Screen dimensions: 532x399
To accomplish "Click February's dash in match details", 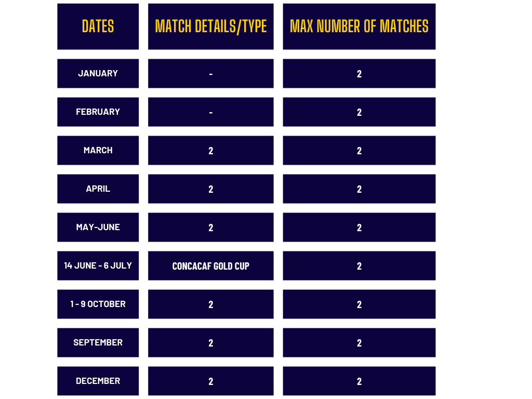I will [x=211, y=112].
